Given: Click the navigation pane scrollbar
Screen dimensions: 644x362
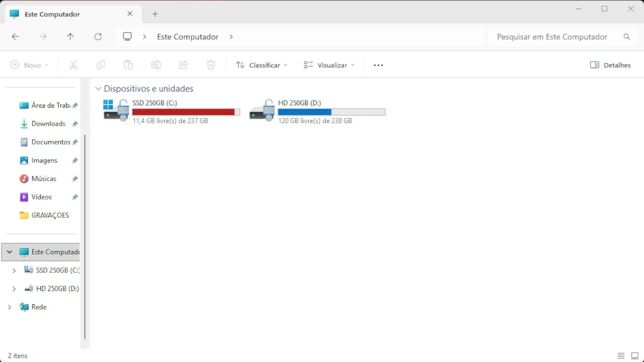Looking at the screenshot, I should click(x=85, y=236).
